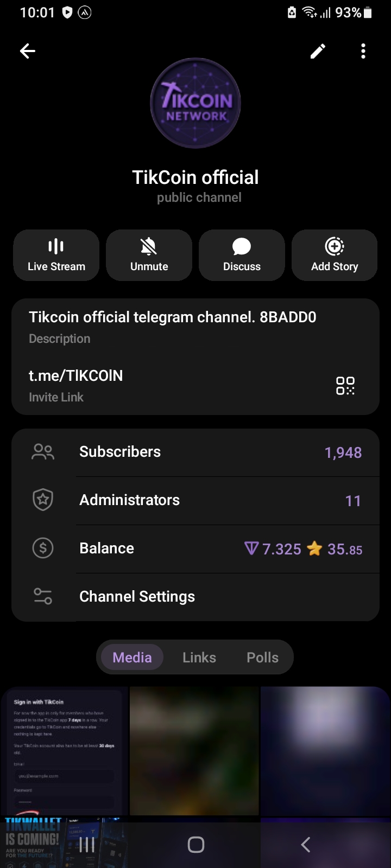The width and height of the screenshot is (391, 868).
Task: Open the channel Balance
Action: pos(195,549)
